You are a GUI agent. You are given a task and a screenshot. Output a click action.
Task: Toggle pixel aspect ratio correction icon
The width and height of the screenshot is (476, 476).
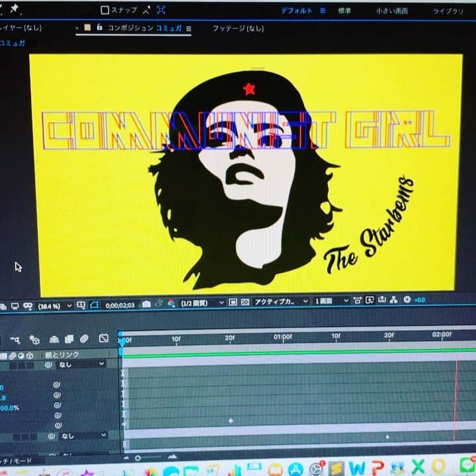[x=357, y=301]
